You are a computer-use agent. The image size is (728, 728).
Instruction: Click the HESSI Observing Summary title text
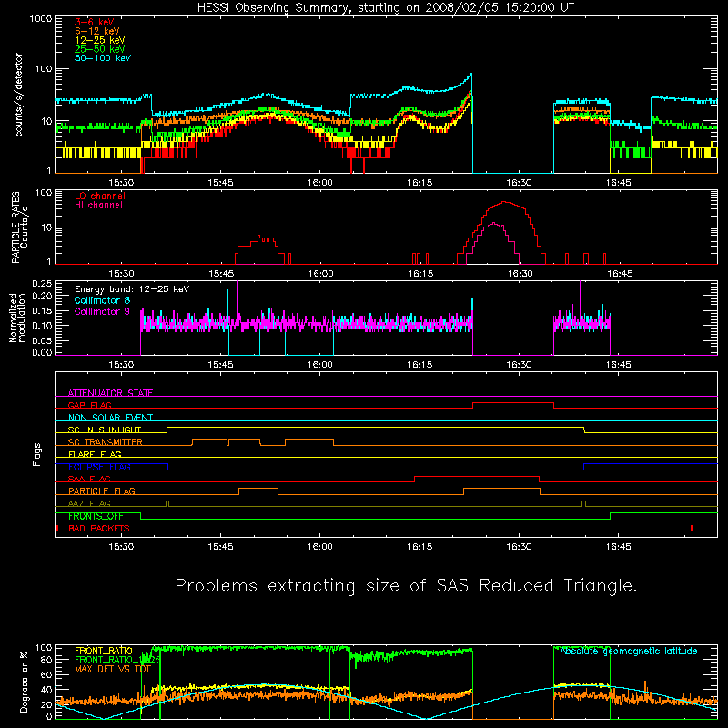[386, 8]
